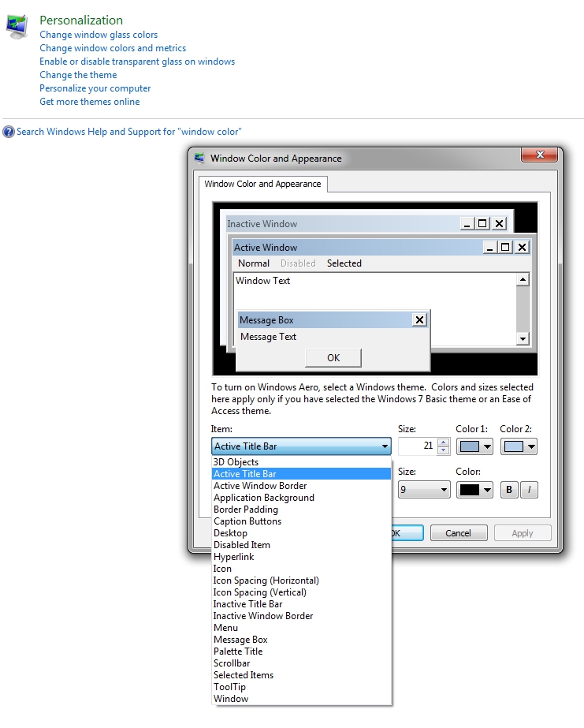Select the Window Color and Appearance tab
This screenshot has width=584, height=728.
coord(262,184)
